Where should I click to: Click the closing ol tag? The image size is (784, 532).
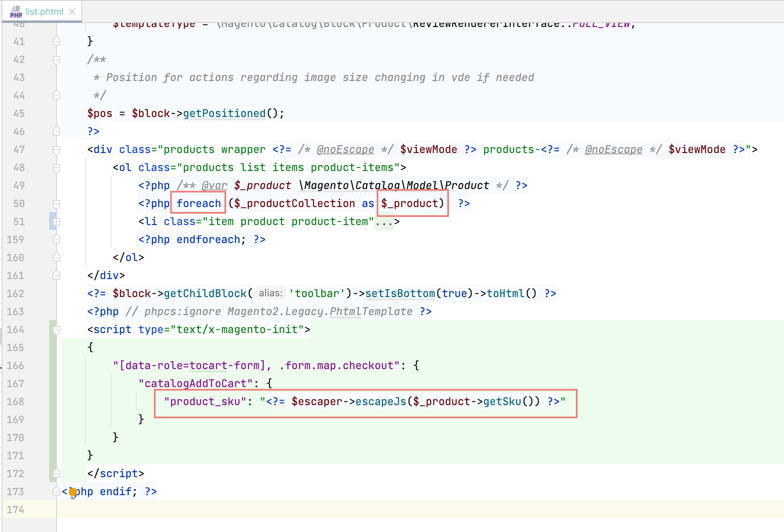coord(128,257)
